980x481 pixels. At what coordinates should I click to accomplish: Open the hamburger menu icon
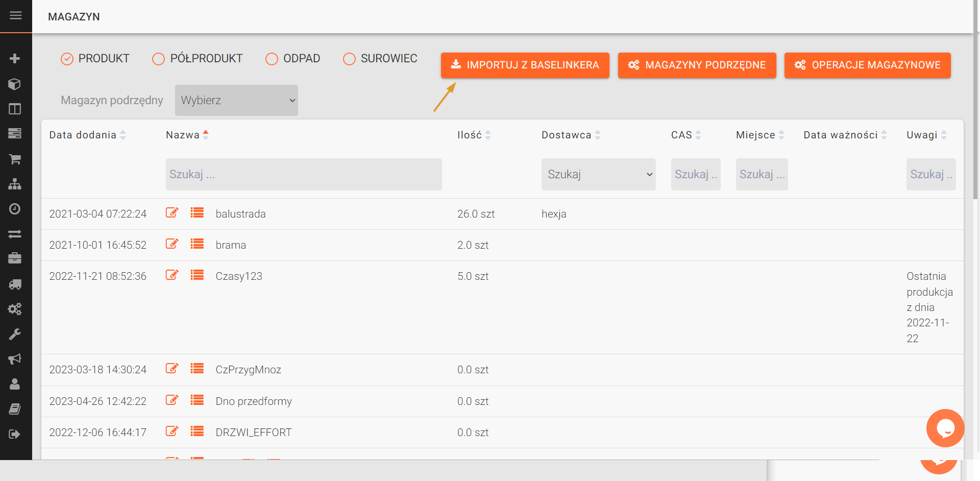[16, 16]
